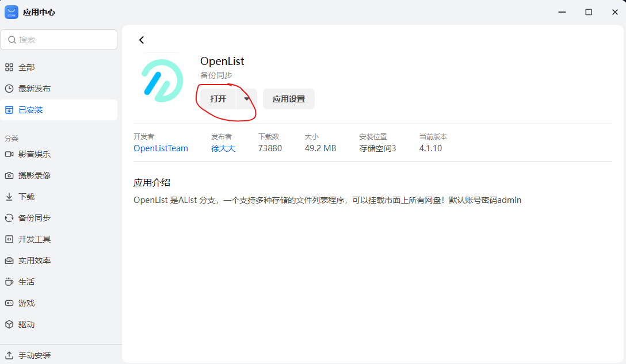
Task: Click the 驱动 cube icon
Action: [x=9, y=324]
